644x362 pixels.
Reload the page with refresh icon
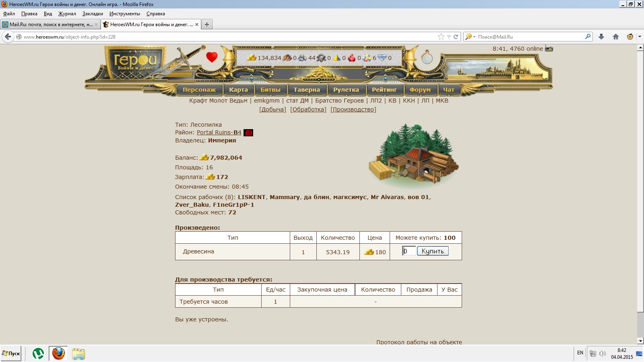[x=456, y=37]
